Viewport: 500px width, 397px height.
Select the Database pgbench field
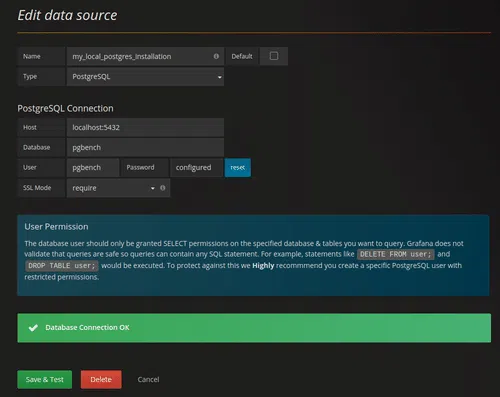145,147
